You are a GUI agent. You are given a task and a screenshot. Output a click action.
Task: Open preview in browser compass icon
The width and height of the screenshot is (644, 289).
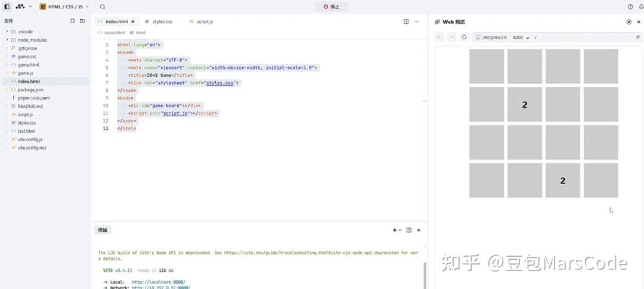tap(629, 22)
